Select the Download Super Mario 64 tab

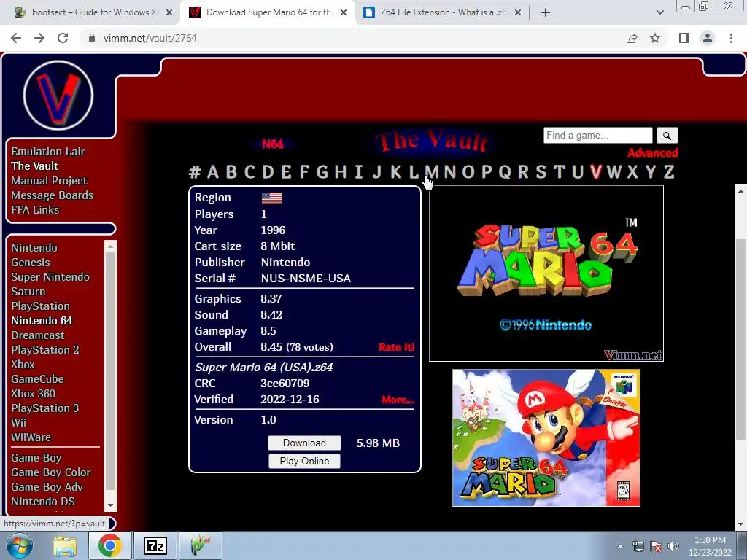tap(267, 12)
